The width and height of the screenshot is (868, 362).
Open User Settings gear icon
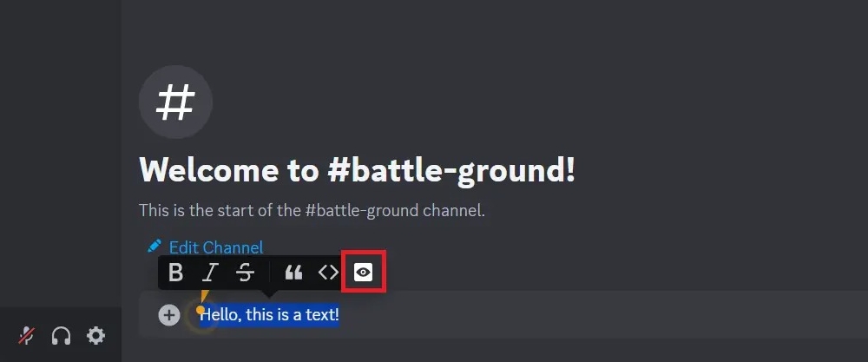coord(95,335)
